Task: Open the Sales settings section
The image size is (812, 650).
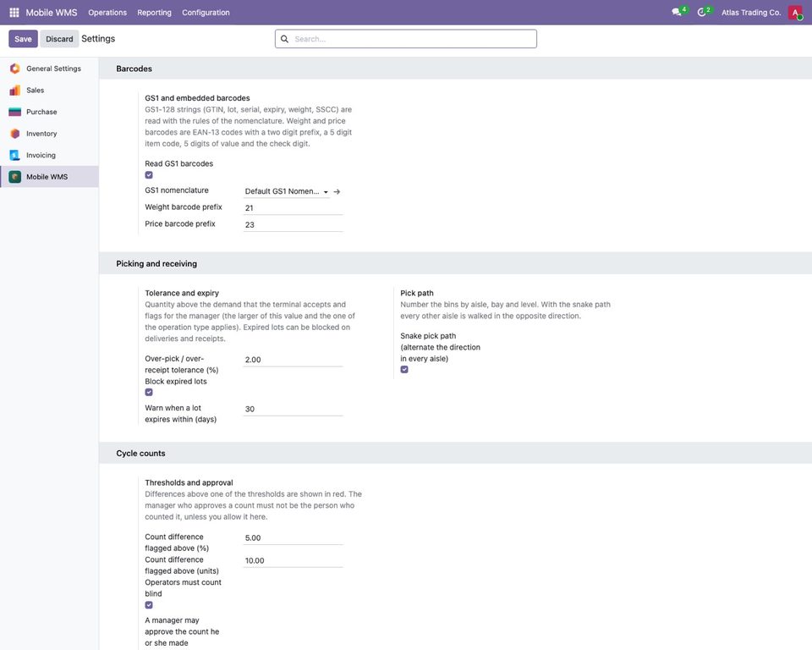Action: click(x=49, y=91)
